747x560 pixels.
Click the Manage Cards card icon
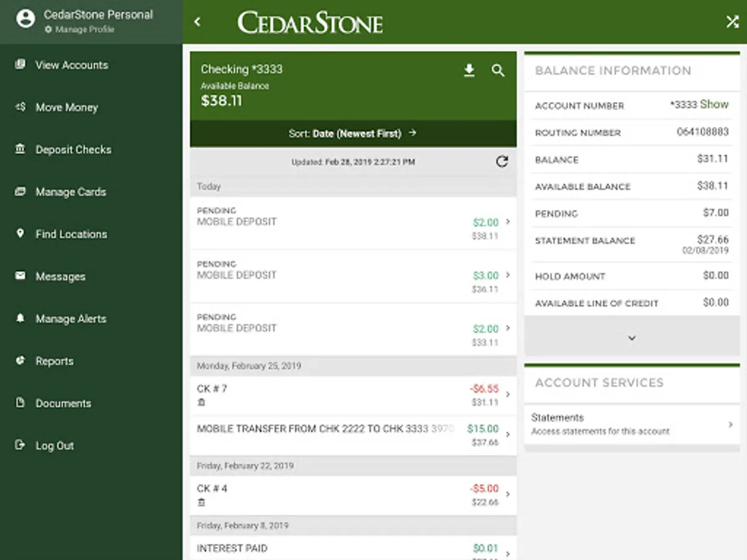coord(21,191)
